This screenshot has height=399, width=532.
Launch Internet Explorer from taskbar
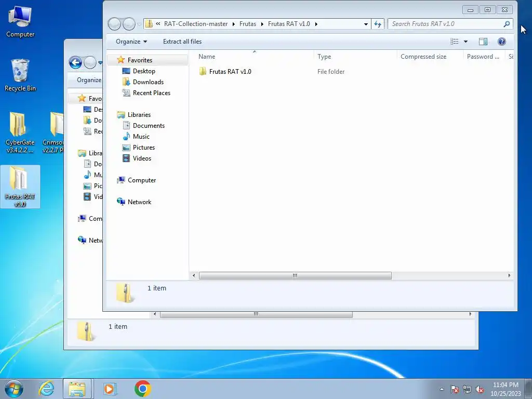46,389
